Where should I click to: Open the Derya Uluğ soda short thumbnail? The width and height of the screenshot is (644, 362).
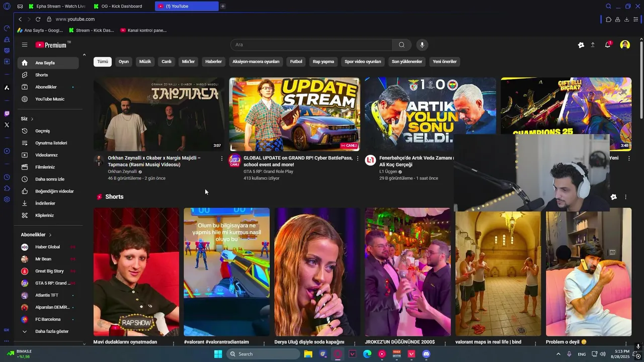317,272
